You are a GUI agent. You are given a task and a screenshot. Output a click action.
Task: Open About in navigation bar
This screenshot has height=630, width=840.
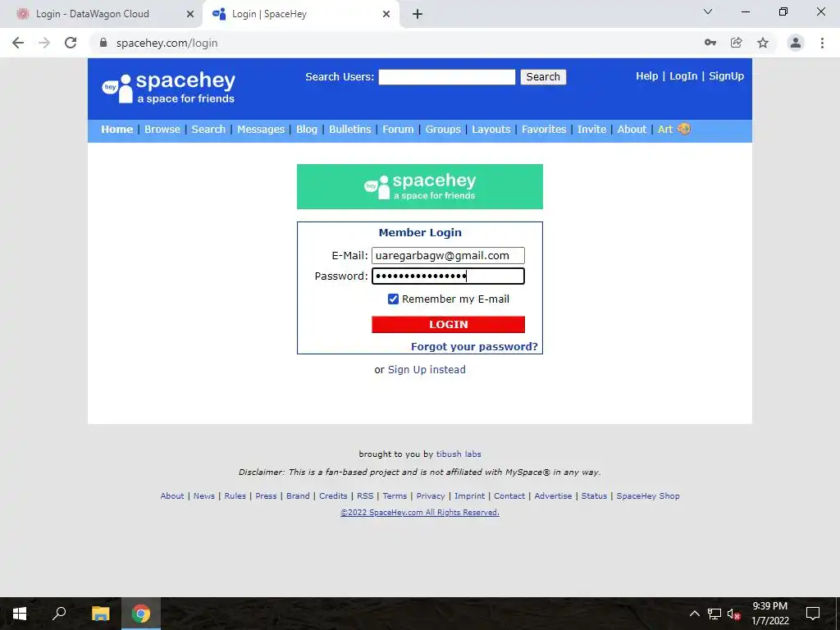click(x=632, y=129)
